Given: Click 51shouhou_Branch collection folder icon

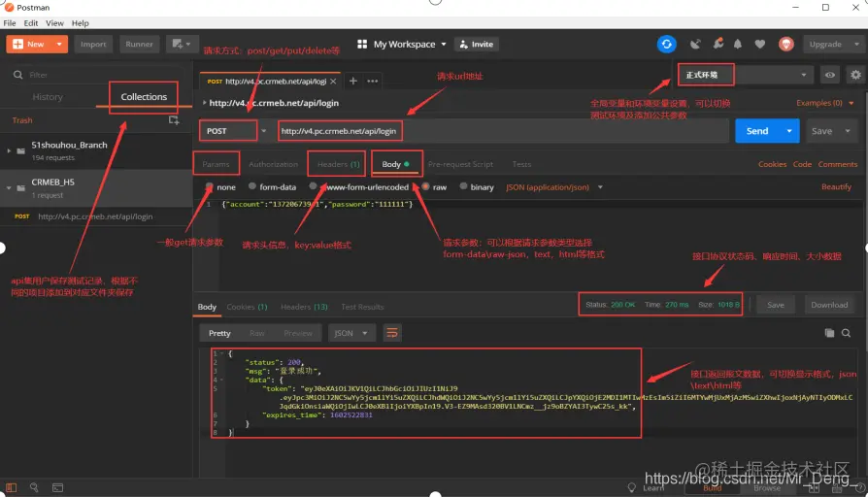Looking at the screenshot, I should tap(21, 150).
